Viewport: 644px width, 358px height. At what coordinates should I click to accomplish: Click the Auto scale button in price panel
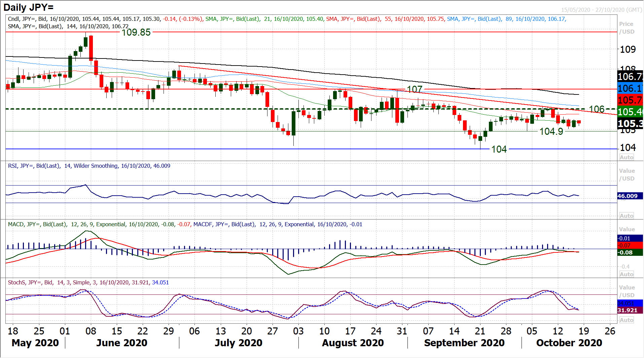point(626,157)
